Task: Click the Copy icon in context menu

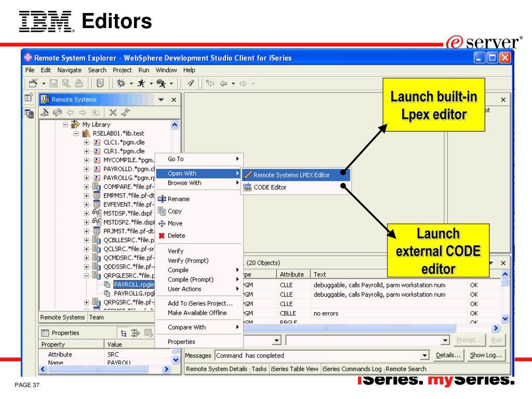Action: pyautogui.click(x=162, y=211)
